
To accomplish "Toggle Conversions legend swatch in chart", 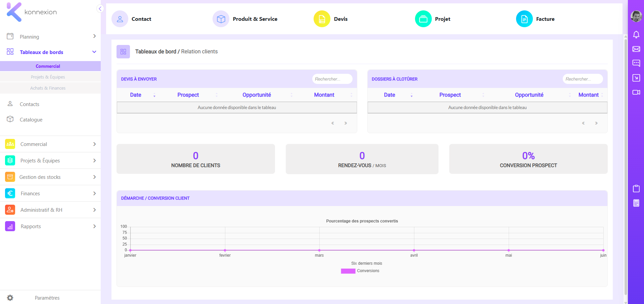I will (x=348, y=271).
